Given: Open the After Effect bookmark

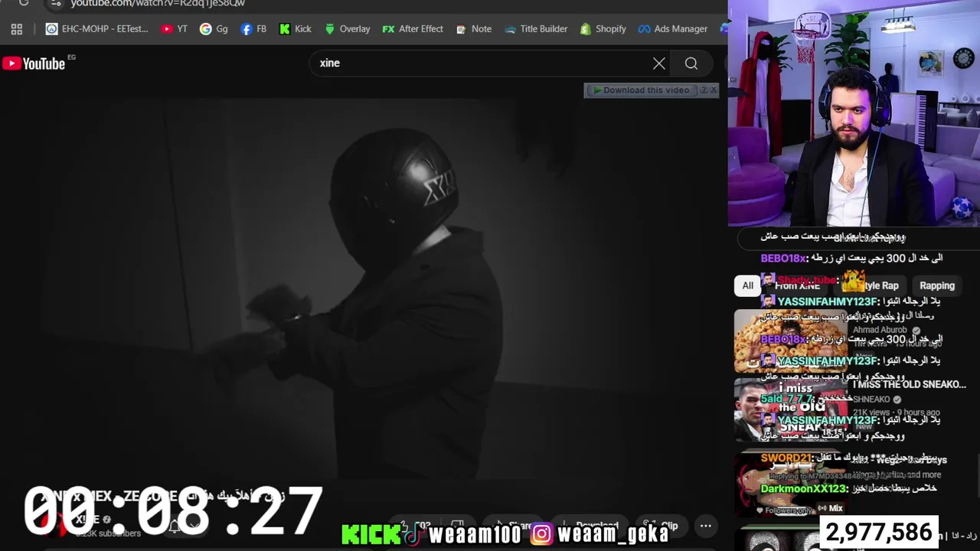Looking at the screenshot, I should (413, 29).
